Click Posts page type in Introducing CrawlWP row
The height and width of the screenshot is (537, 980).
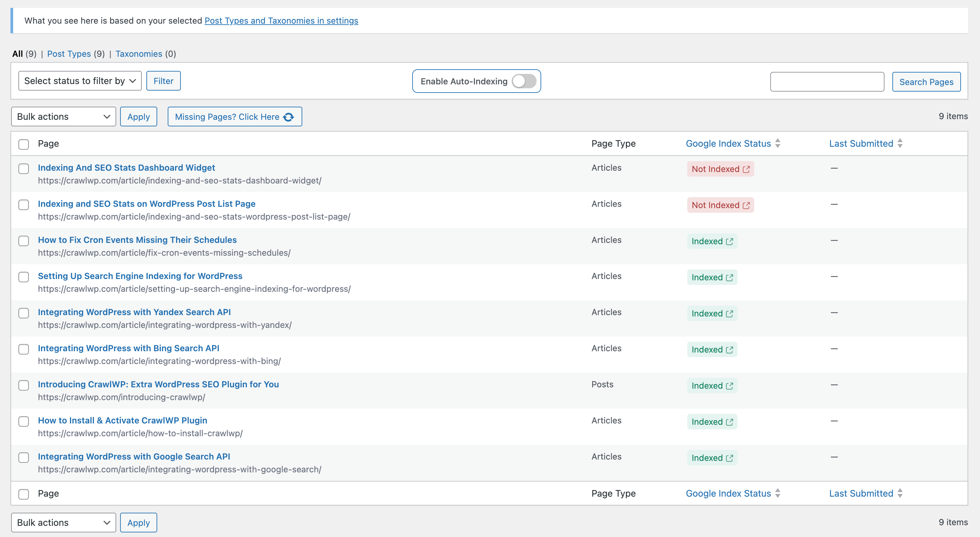click(602, 384)
